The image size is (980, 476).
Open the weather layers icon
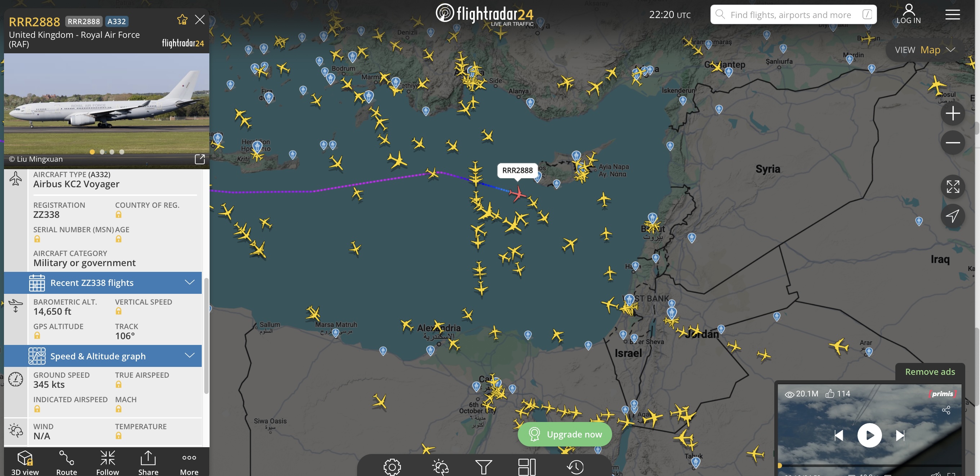[x=440, y=467]
